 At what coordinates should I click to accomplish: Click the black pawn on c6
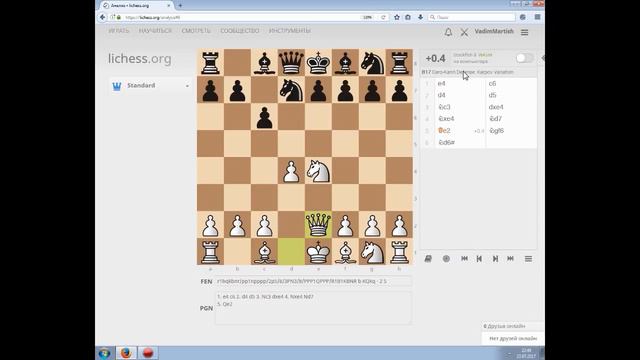coord(264,117)
